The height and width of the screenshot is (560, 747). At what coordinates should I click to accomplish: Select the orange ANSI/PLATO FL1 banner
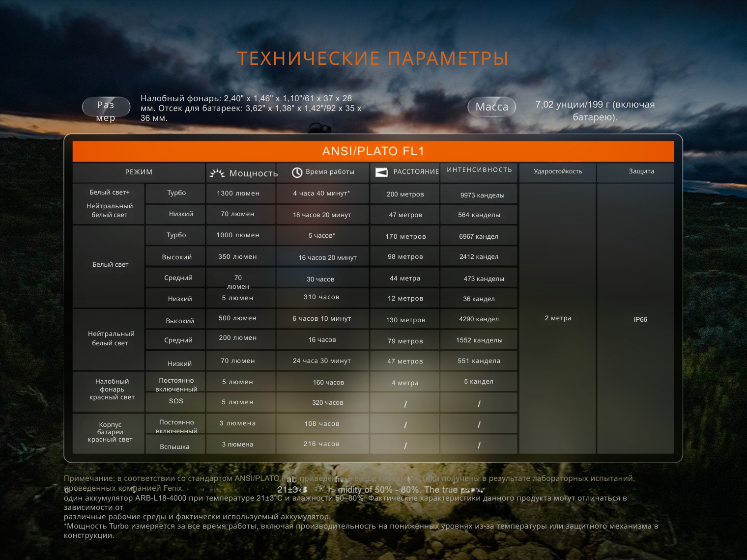373,151
